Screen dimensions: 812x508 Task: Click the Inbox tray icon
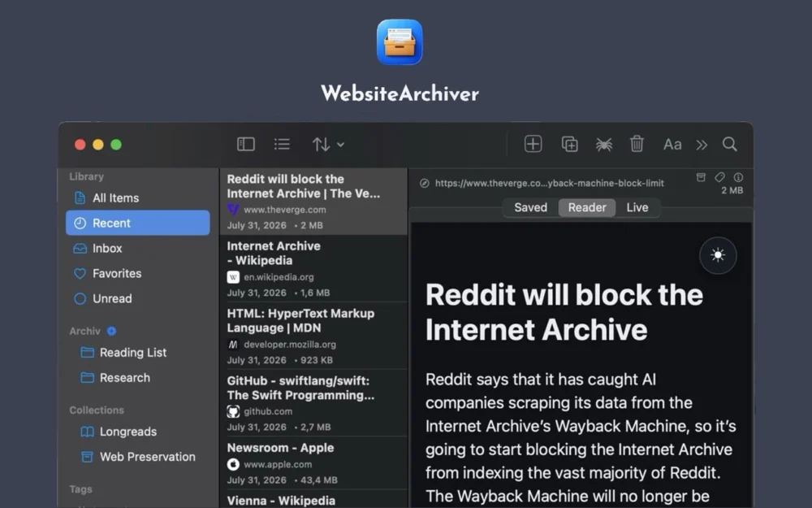pyautogui.click(x=80, y=248)
